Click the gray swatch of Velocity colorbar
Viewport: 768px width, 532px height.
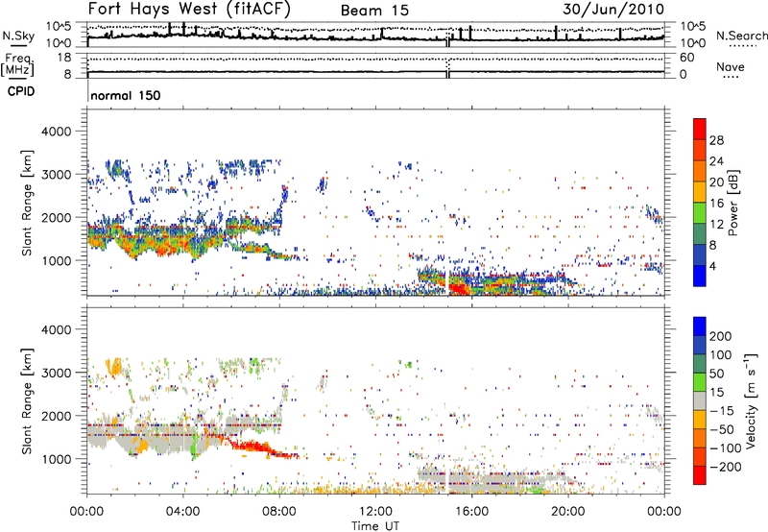click(700, 400)
